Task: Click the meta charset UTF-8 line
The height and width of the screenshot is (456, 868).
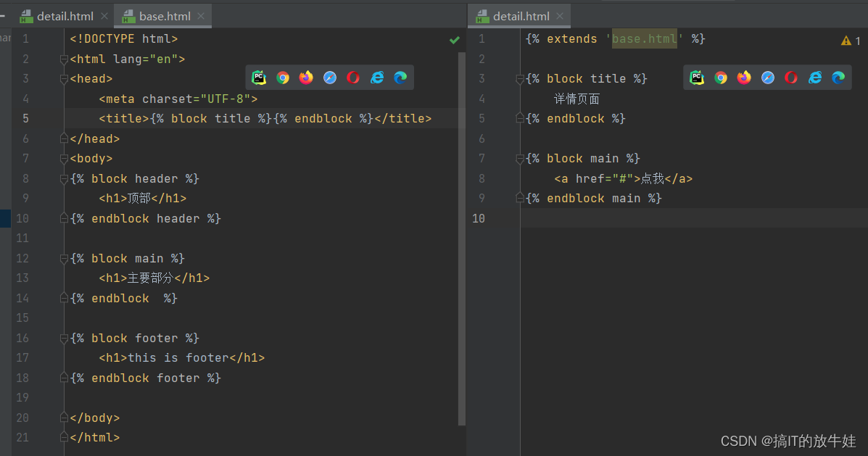Action: 178,99
